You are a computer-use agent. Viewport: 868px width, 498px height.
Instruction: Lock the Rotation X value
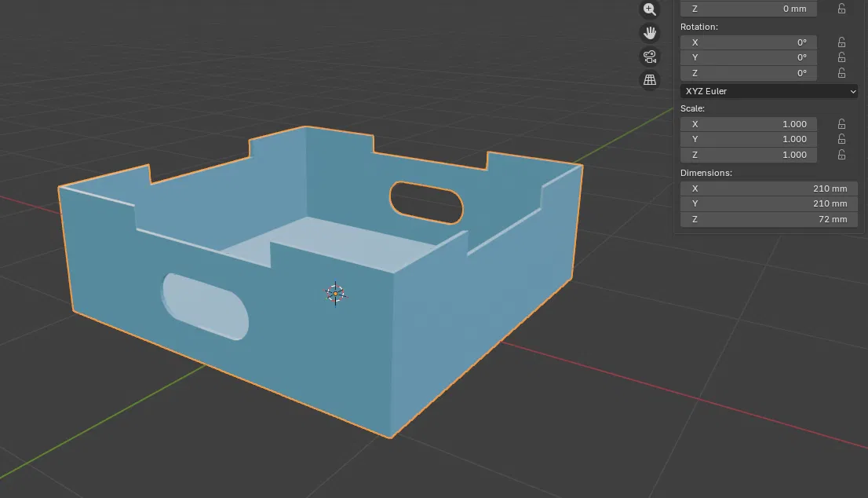click(841, 42)
